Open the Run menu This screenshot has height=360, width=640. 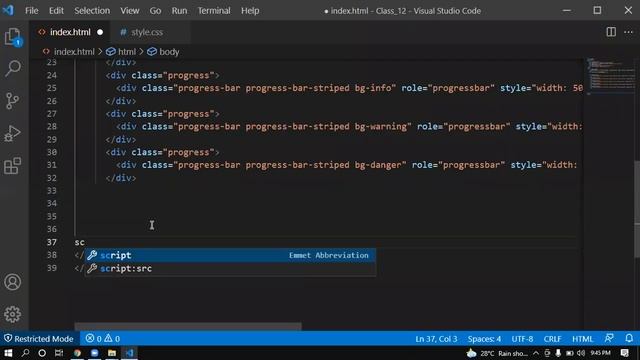click(179, 11)
